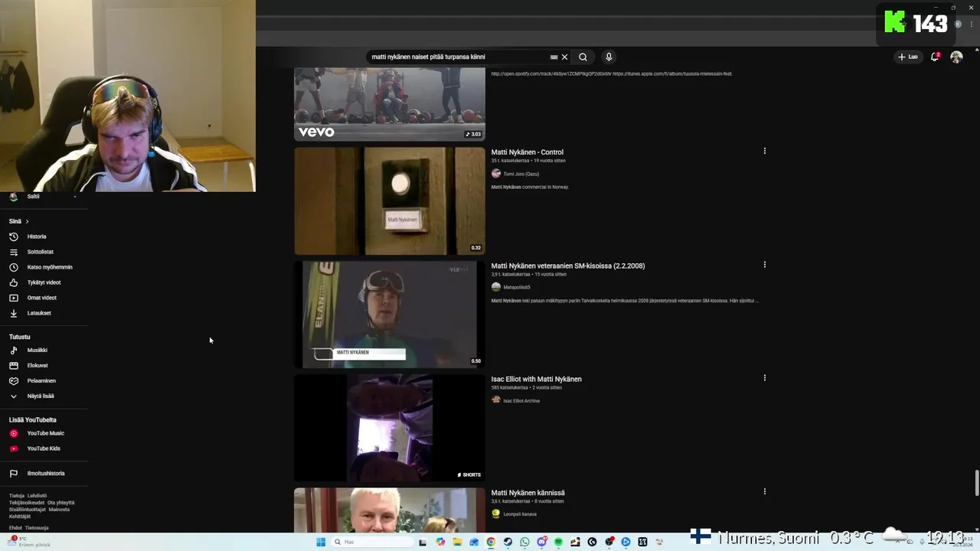Open Tietosuoja footer link
Screen dimensions: 980x551
[37, 528]
